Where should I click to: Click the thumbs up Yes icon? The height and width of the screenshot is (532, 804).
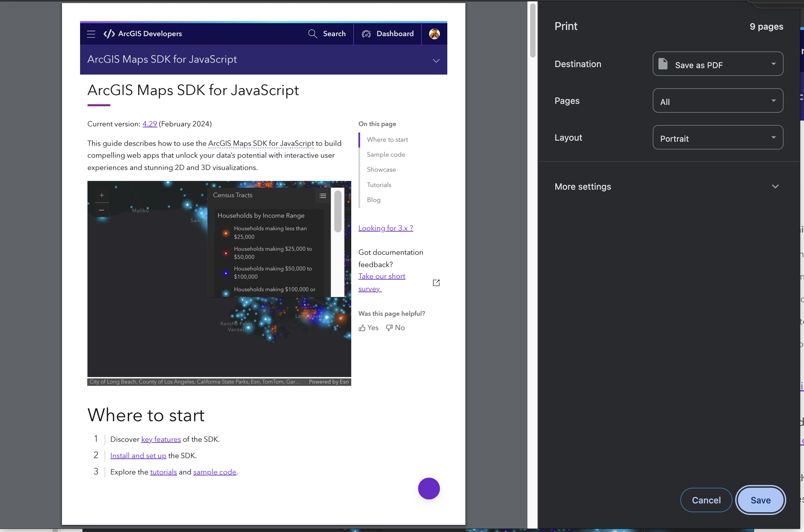pos(362,328)
